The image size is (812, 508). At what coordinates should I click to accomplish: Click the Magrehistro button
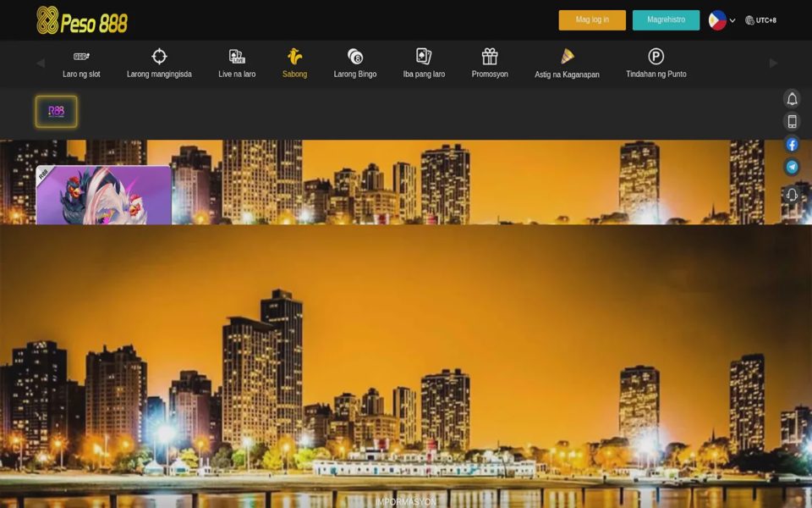click(666, 20)
